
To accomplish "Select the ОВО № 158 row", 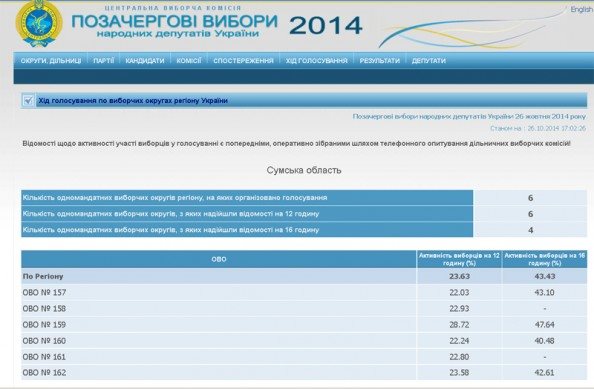I will [304, 309].
